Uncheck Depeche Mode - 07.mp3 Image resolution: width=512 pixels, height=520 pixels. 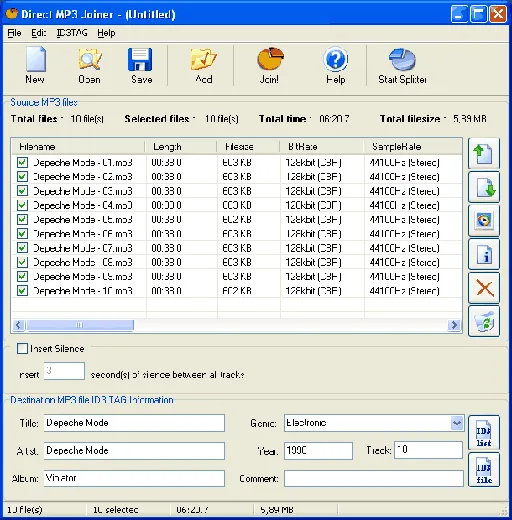(x=22, y=248)
